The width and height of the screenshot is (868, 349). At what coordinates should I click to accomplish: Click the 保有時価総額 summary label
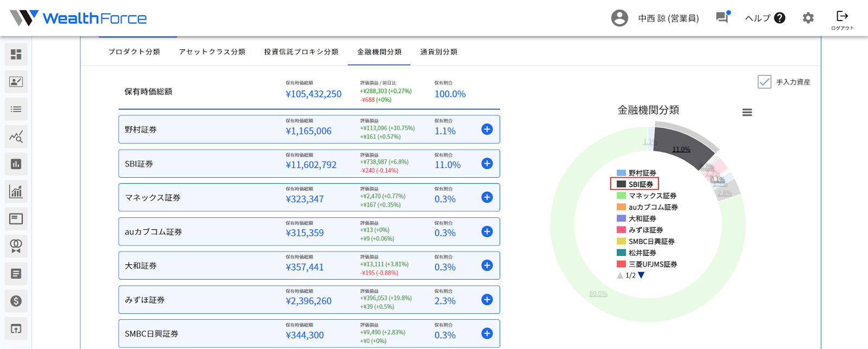click(x=148, y=92)
